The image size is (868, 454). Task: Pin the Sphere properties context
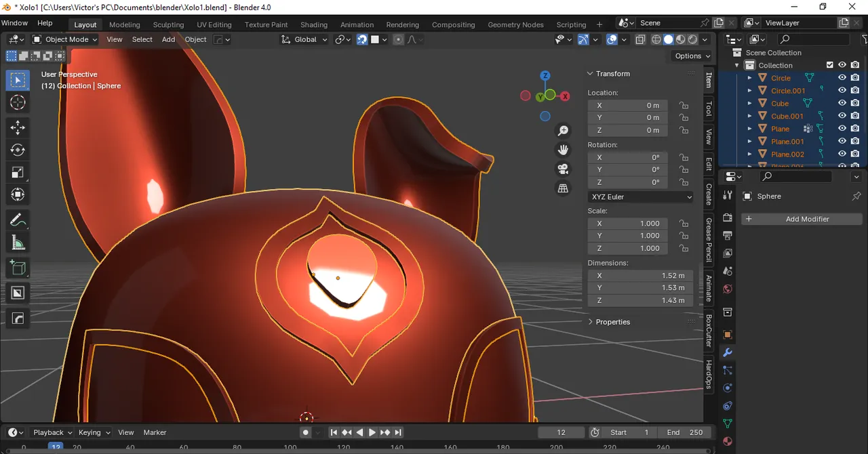click(856, 197)
